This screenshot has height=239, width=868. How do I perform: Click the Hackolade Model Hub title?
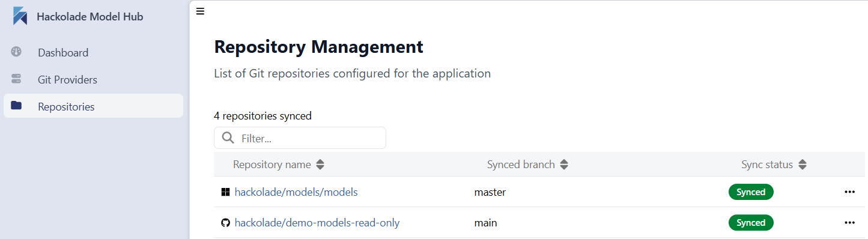(90, 17)
